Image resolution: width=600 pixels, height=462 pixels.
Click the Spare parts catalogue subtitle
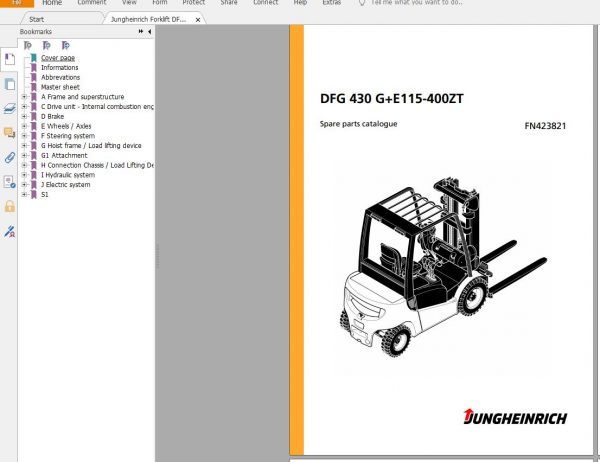[359, 124]
